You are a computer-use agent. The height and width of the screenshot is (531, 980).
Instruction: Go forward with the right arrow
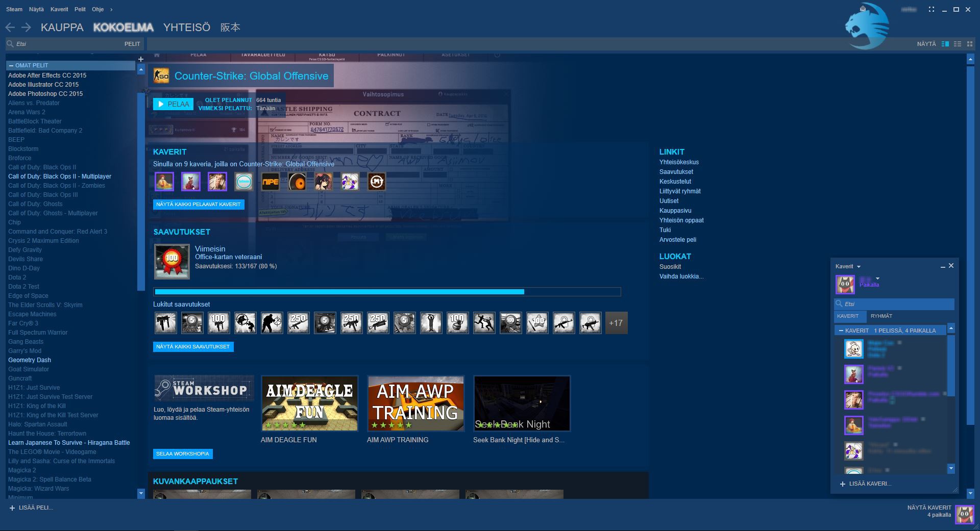(x=26, y=28)
